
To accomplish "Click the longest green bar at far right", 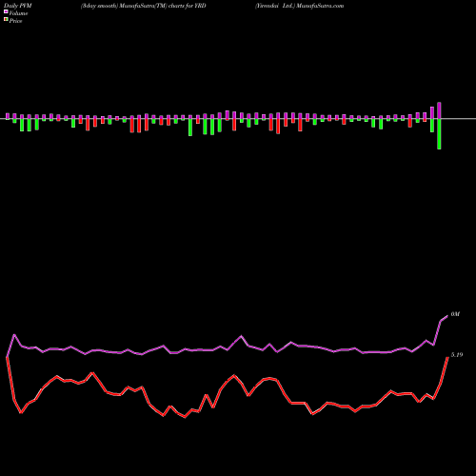I will click(439, 134).
